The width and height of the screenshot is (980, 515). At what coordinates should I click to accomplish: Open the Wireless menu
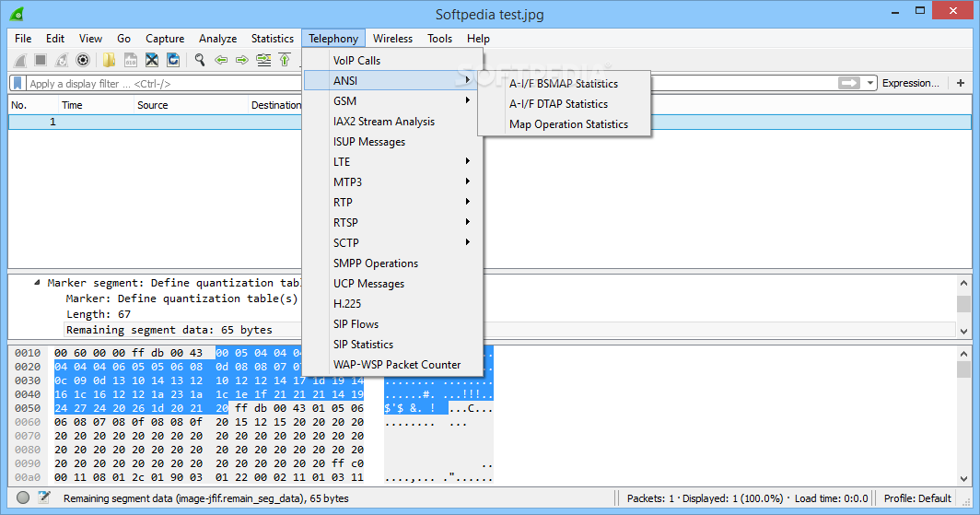pyautogui.click(x=392, y=38)
